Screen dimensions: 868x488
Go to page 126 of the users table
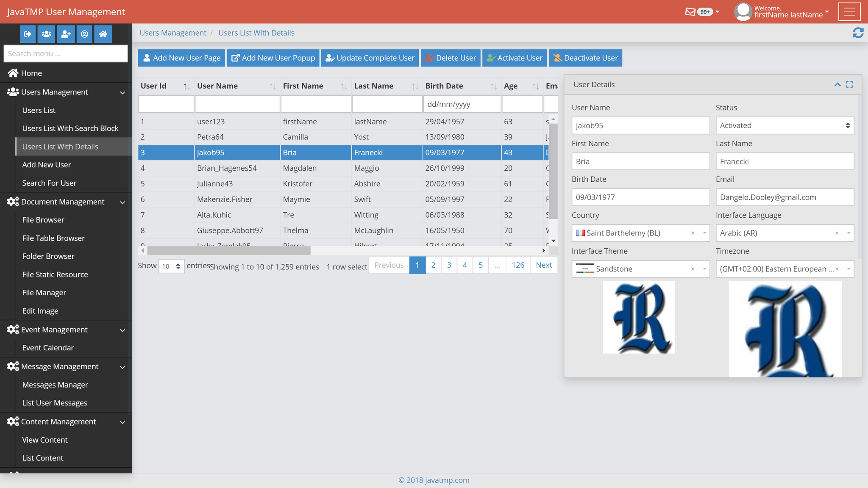[517, 265]
